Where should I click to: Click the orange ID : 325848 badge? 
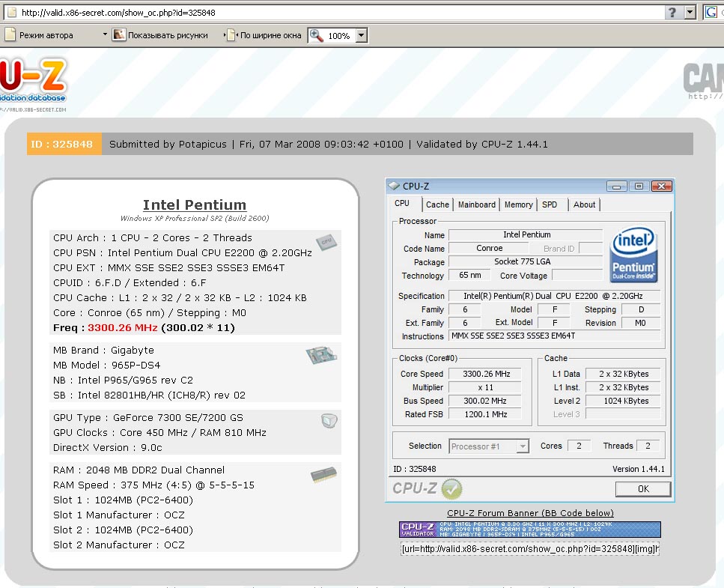click(x=64, y=144)
